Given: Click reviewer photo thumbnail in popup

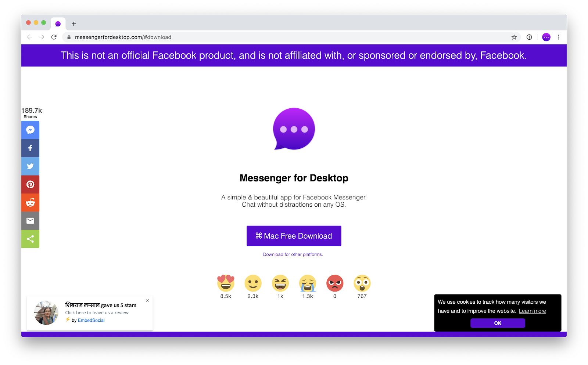Looking at the screenshot, I should pos(46,313).
